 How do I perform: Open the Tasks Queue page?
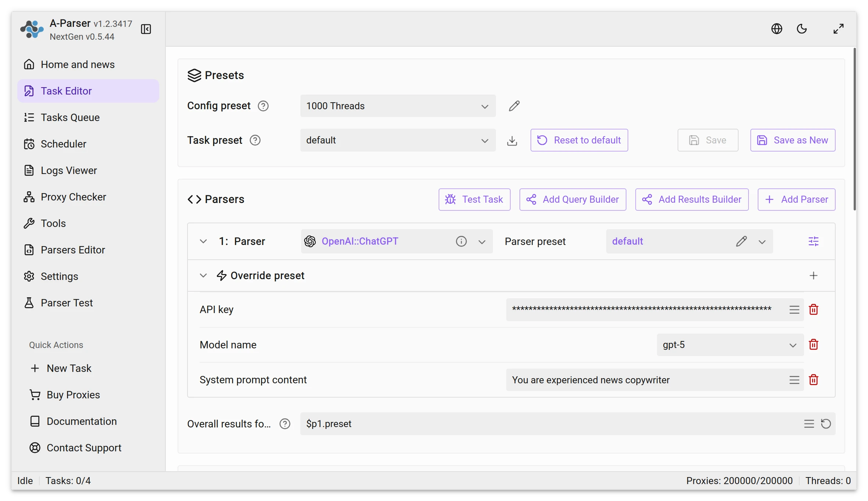[x=88, y=117]
